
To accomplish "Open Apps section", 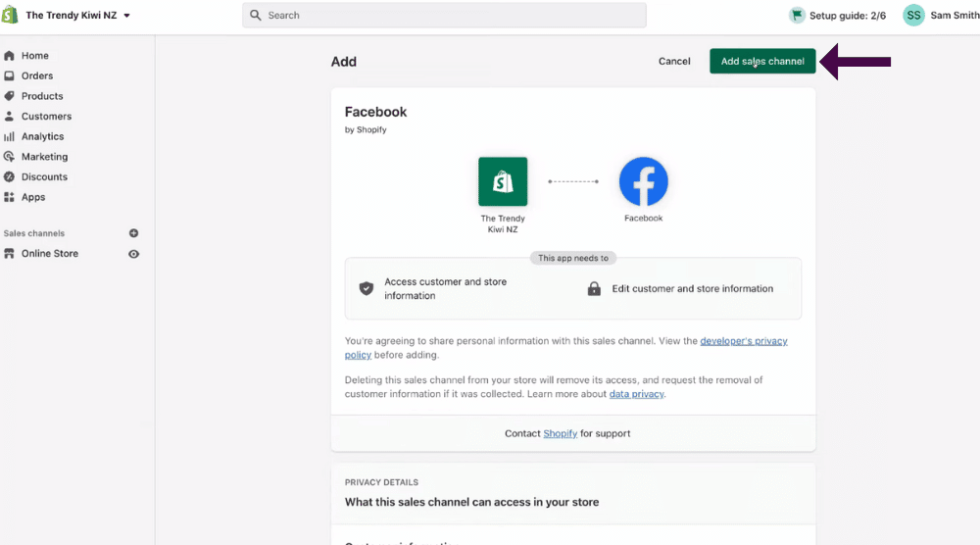I will click(x=33, y=197).
